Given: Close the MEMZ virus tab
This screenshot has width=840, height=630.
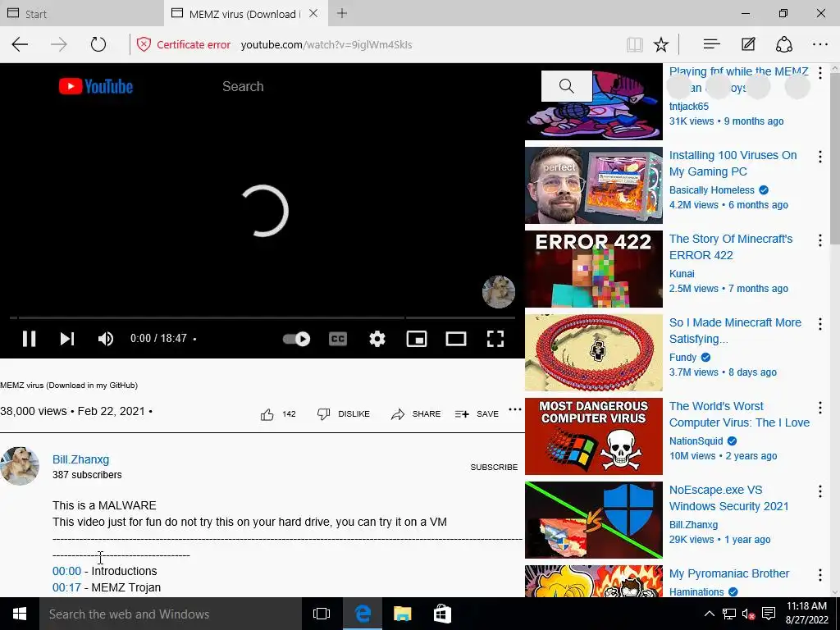Looking at the screenshot, I should [x=313, y=13].
